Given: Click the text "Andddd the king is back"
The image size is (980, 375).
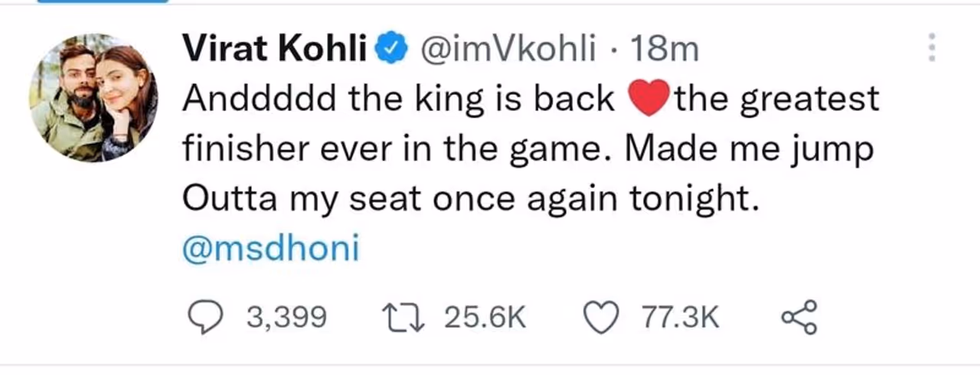Looking at the screenshot, I should tap(398, 100).
